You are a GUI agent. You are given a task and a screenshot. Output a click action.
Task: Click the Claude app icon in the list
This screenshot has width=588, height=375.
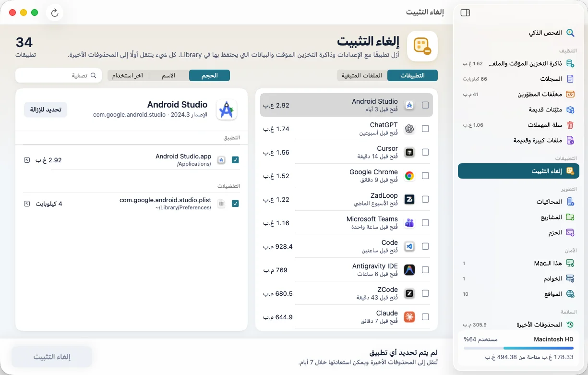click(409, 317)
